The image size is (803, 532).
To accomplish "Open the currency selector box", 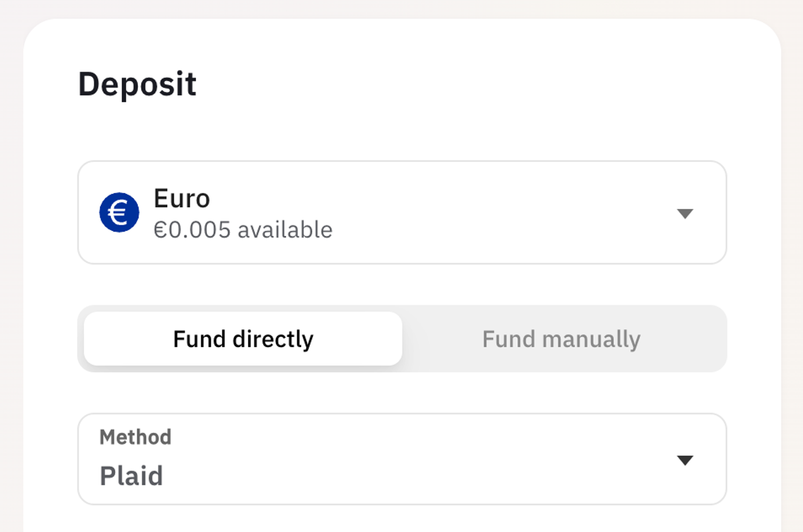I will coord(401,212).
